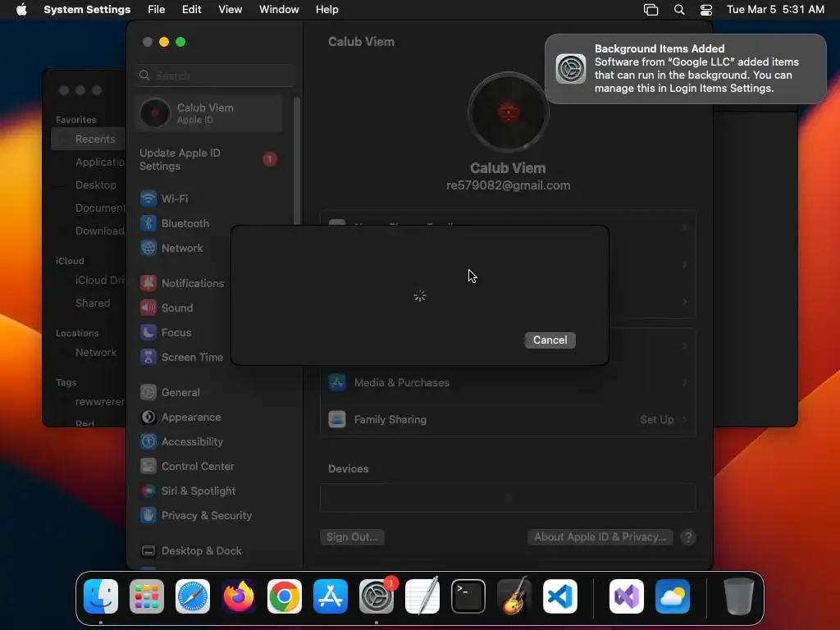This screenshot has height=630, width=840.
Task: Click email re579082@gmail.com text
Action: (508, 185)
